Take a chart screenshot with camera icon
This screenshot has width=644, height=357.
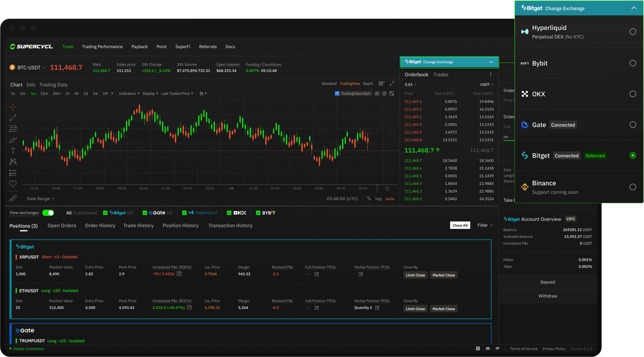[x=377, y=93]
